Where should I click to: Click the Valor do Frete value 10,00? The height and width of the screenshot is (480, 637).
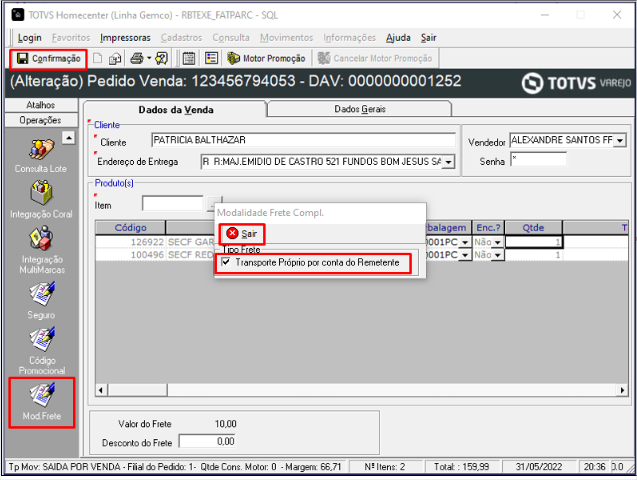(225, 424)
